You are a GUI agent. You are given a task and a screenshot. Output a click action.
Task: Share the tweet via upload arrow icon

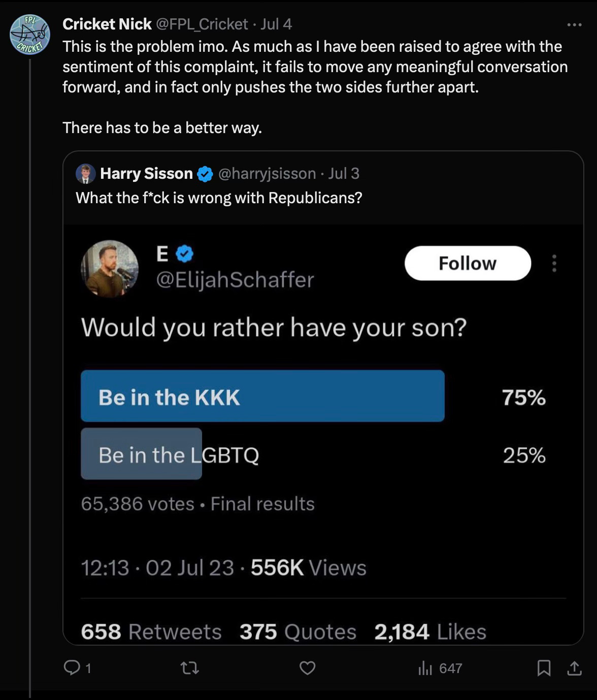[574, 667]
